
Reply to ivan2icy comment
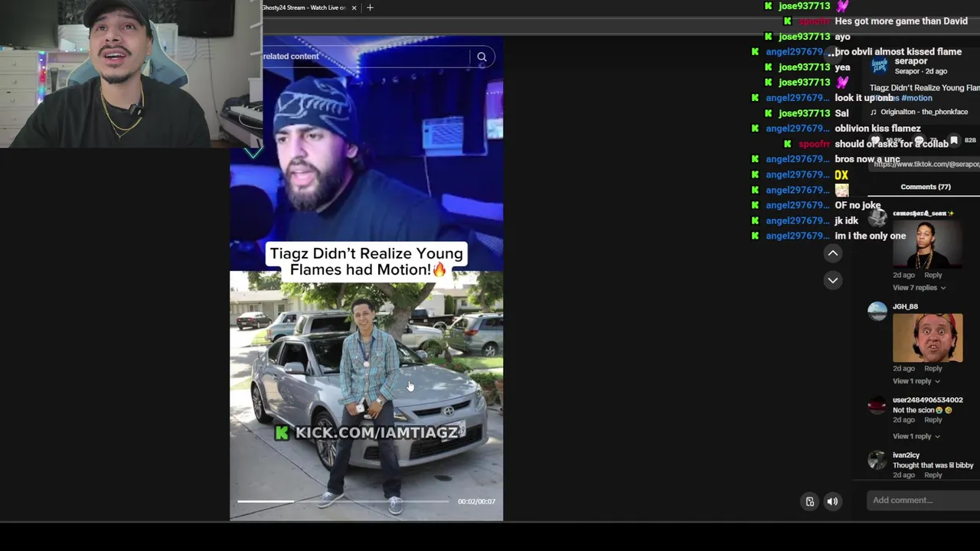933,475
